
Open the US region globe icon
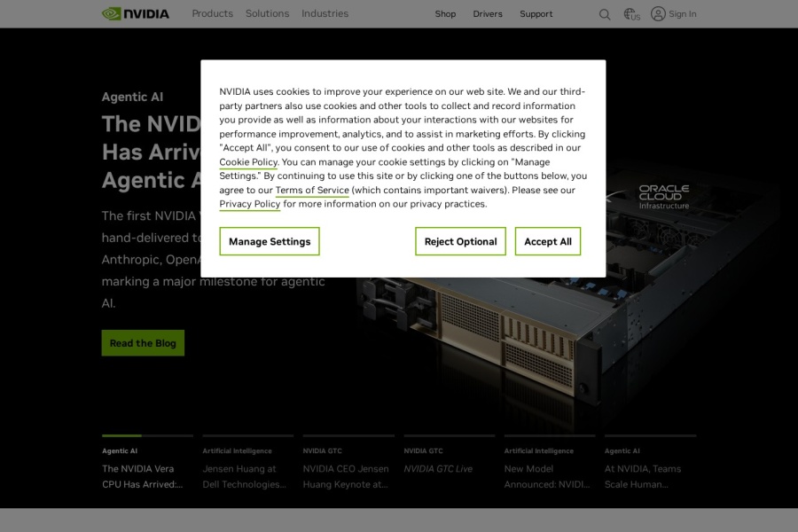[631, 14]
